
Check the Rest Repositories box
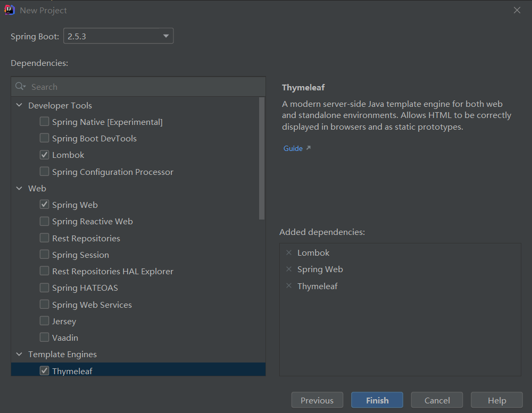[x=44, y=238]
